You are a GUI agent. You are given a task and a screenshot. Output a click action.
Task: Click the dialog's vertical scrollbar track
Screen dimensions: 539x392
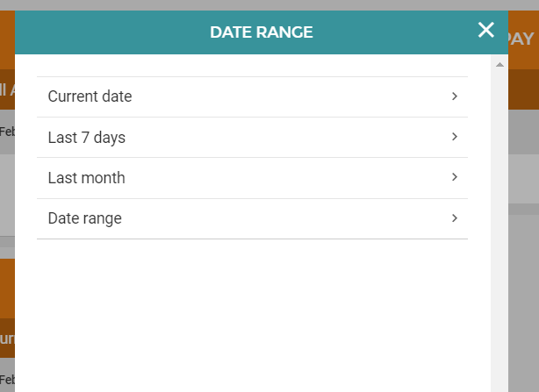tap(499, 228)
